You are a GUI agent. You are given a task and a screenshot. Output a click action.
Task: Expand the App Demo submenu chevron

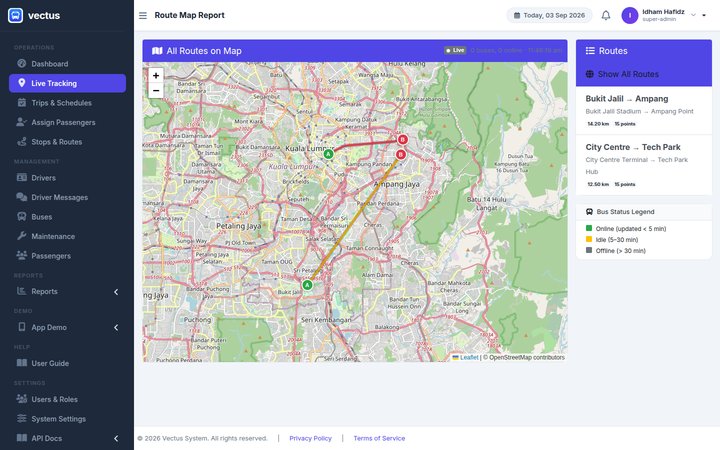point(116,327)
